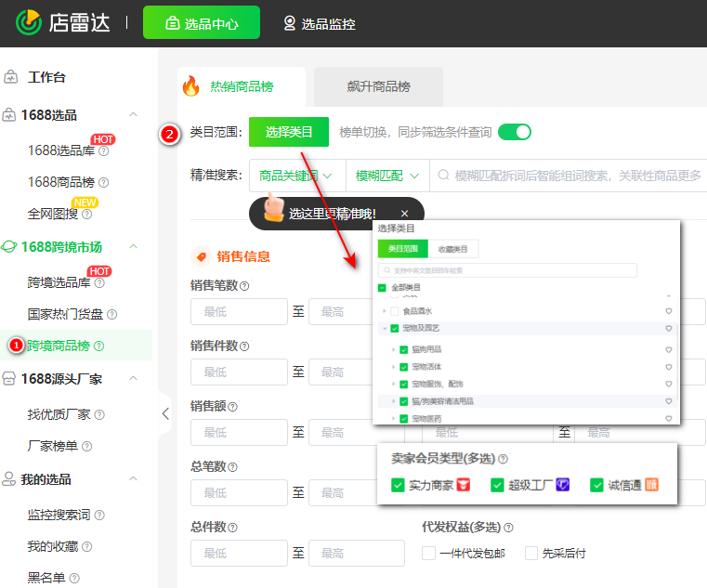Click help icon beside 我的收藏
This screenshot has height=588, width=707.
pyautogui.click(x=87, y=546)
